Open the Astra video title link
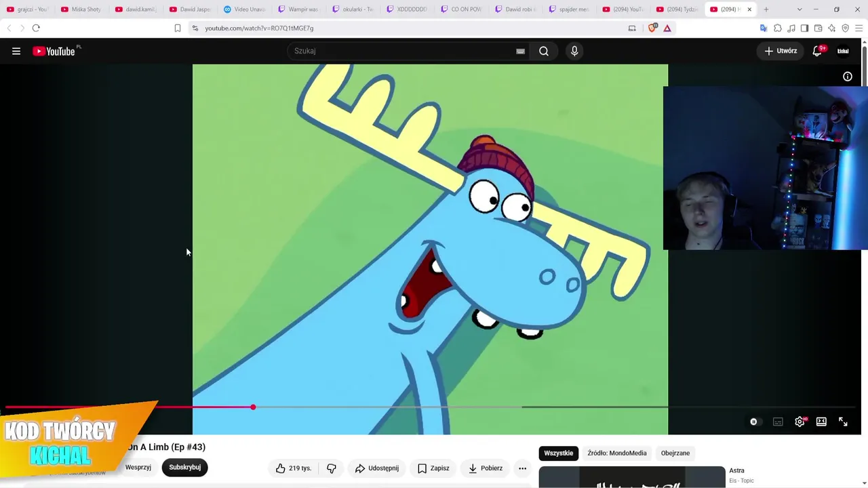The height and width of the screenshot is (488, 868). [736, 470]
